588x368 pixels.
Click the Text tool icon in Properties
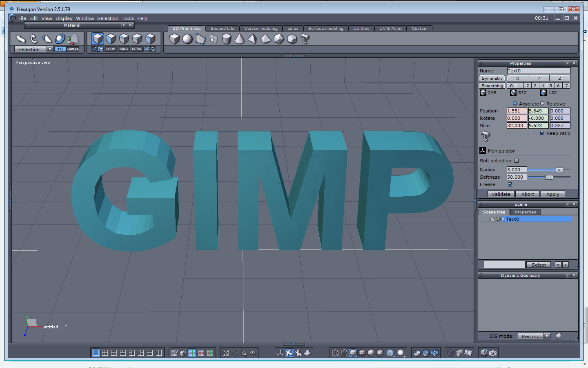(x=485, y=136)
